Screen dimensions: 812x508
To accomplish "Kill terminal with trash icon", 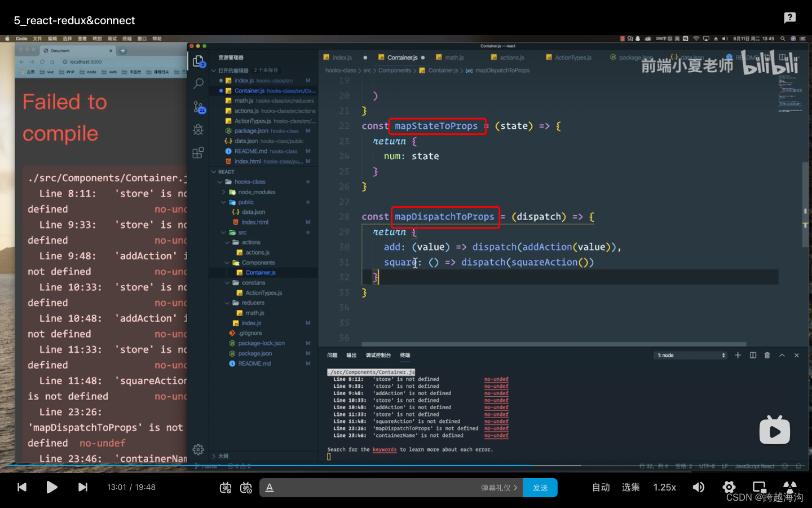I will pyautogui.click(x=767, y=355).
